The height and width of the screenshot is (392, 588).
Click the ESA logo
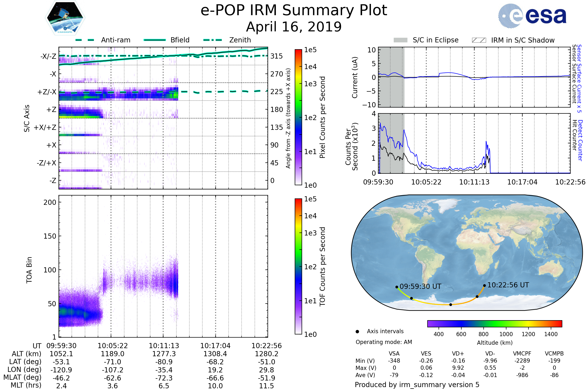pos(532,16)
